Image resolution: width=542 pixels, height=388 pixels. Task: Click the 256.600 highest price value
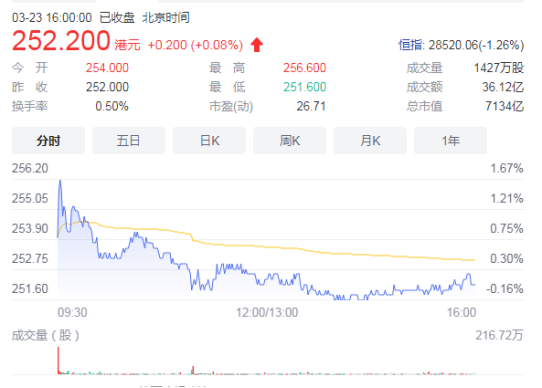[305, 68]
